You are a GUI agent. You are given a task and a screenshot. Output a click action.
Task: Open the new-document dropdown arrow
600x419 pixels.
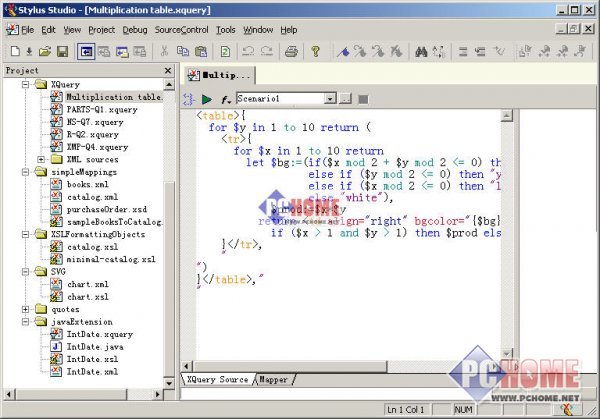coord(29,51)
